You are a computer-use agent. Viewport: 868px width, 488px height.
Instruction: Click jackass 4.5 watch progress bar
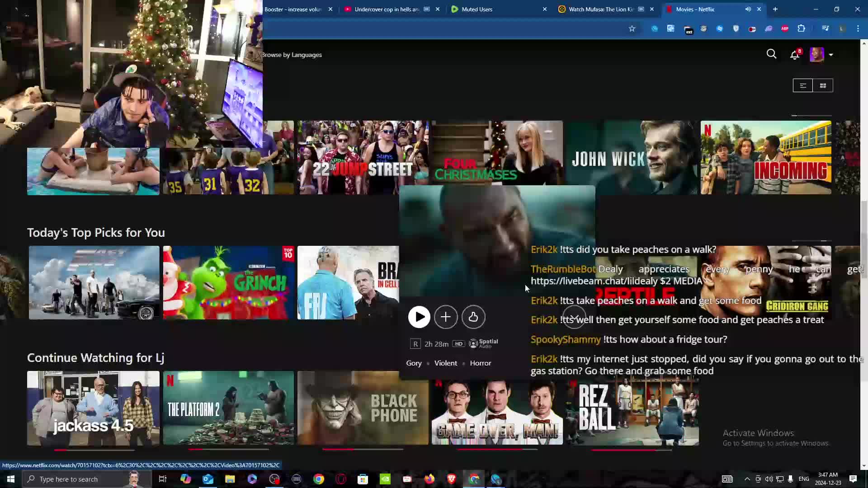point(94,450)
